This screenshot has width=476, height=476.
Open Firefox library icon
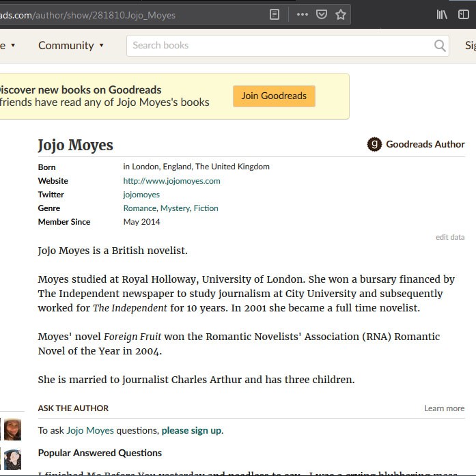[x=442, y=14]
